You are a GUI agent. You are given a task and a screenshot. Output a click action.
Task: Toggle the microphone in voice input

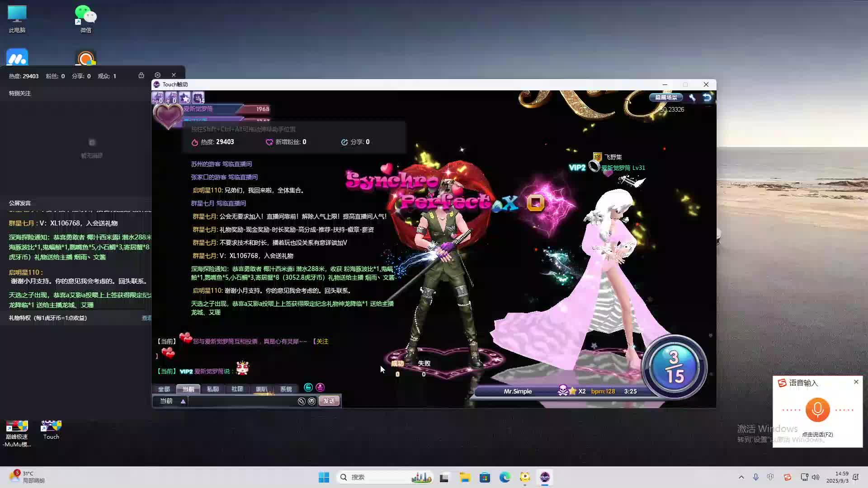coord(817,409)
